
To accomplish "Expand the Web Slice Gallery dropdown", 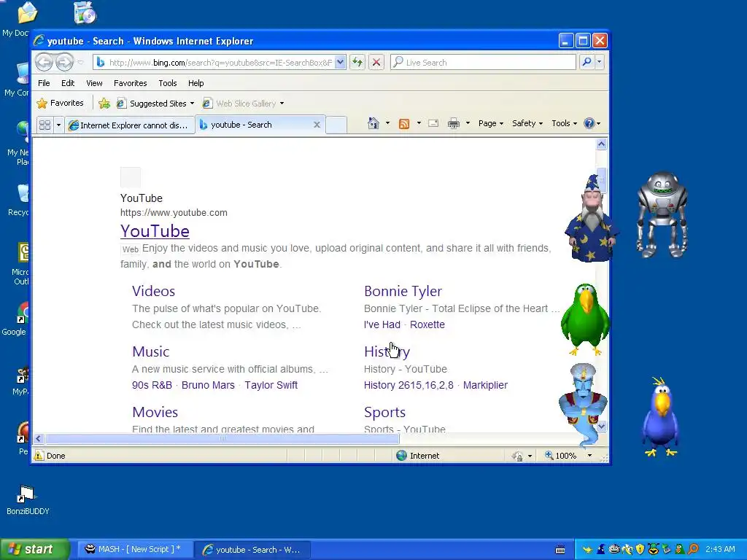I will pos(282,104).
